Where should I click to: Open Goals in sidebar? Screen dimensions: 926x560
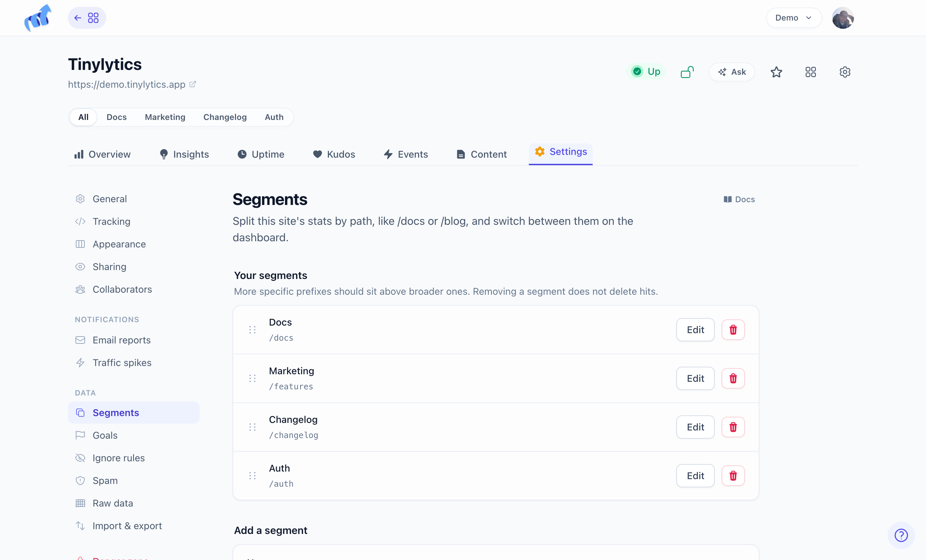pos(134,435)
